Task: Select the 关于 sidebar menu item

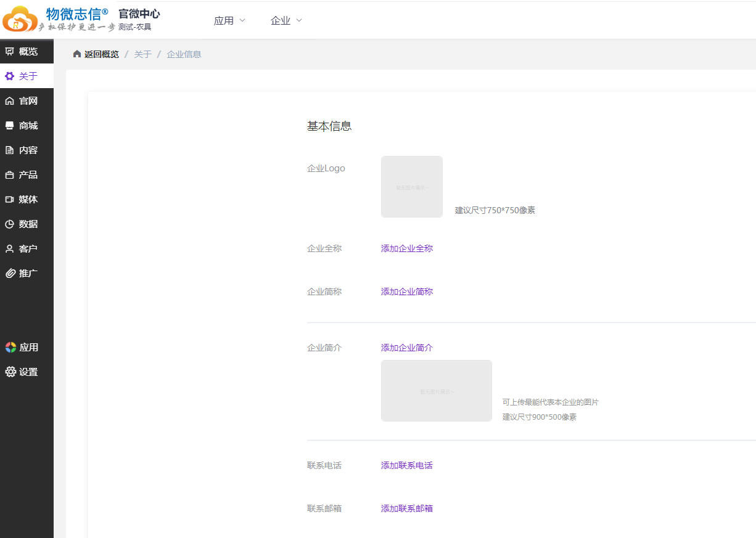Action: [x=27, y=76]
